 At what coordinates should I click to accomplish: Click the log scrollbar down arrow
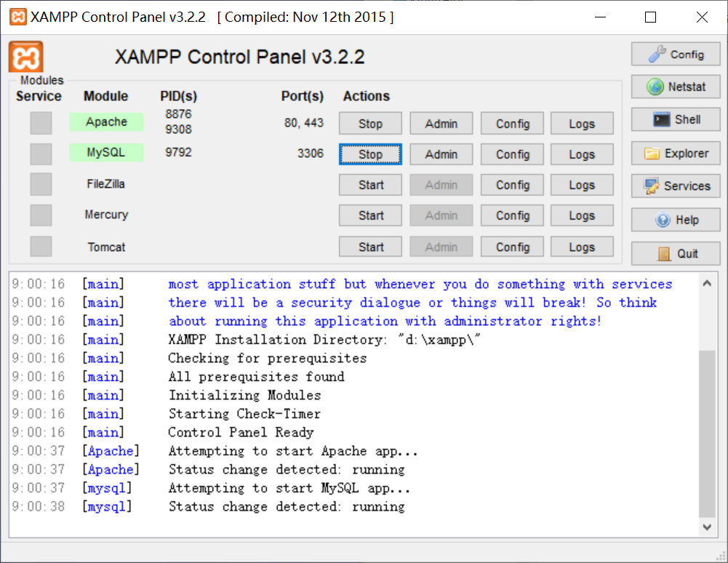[x=707, y=527]
